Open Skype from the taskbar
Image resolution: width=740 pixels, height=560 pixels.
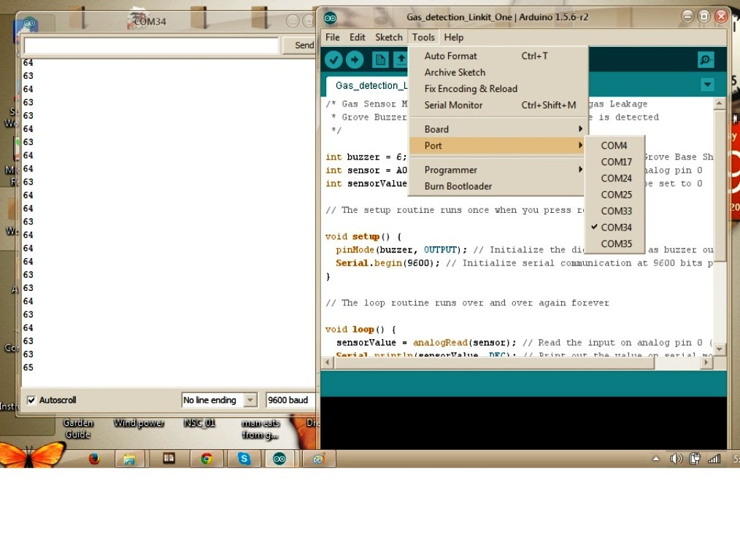[244, 459]
